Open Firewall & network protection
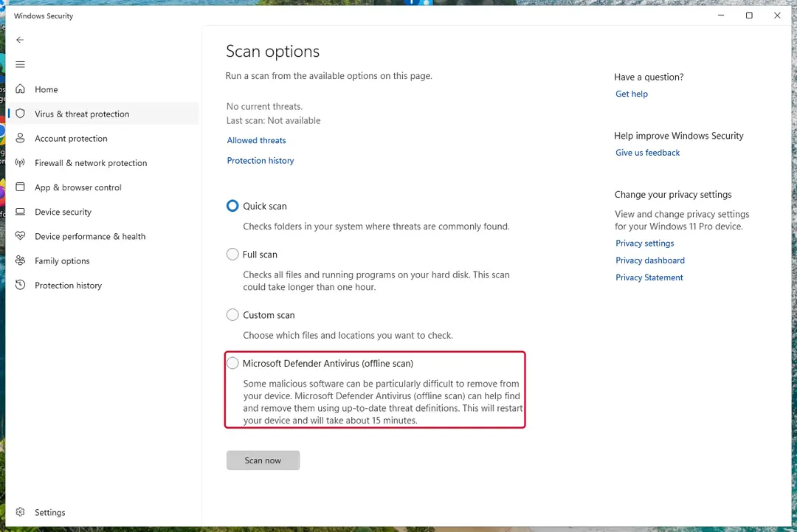The height and width of the screenshot is (532, 797). click(104, 162)
